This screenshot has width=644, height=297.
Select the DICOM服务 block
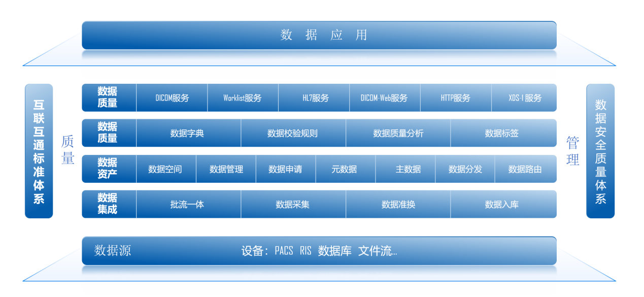172,98
